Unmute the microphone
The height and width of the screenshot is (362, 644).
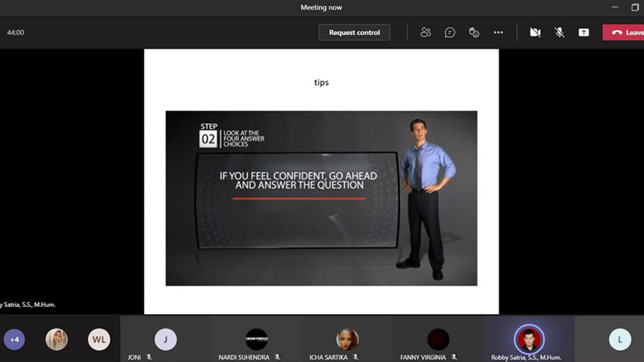pos(560,32)
